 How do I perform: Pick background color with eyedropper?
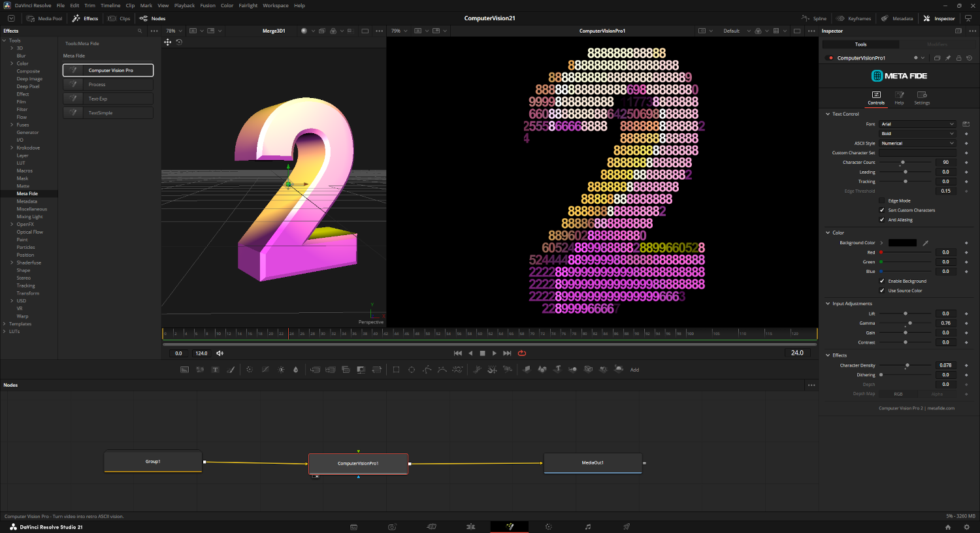926,243
